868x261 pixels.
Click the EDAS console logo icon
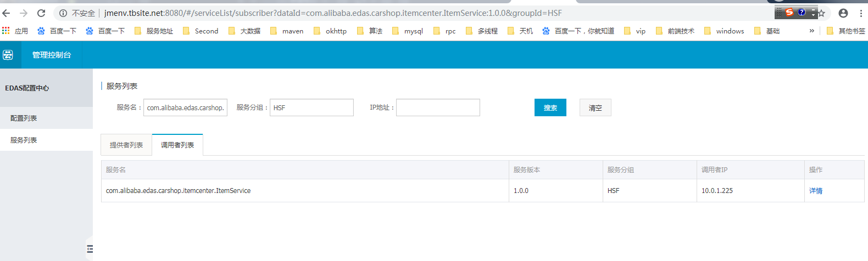pyautogui.click(x=8, y=55)
